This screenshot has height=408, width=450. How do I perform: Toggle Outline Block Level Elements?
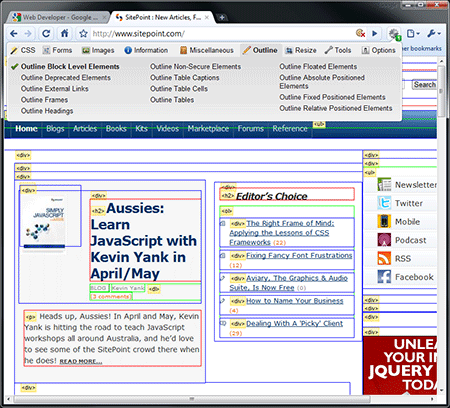point(70,67)
